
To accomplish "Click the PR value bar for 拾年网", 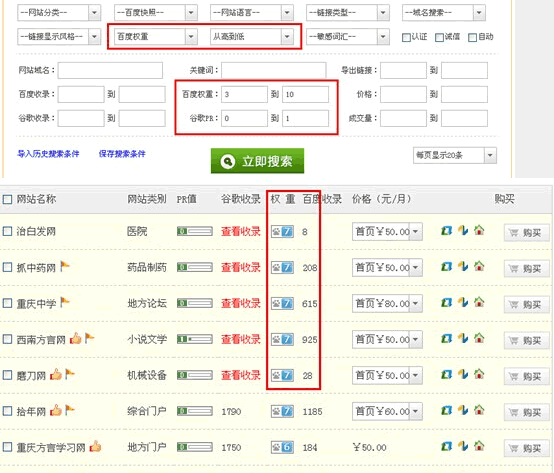I will tap(195, 411).
